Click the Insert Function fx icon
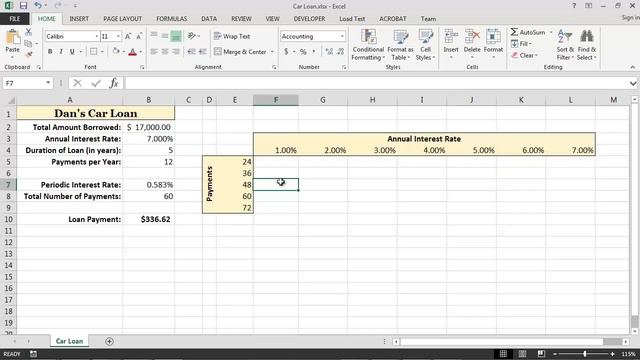640x360 pixels. [x=114, y=83]
